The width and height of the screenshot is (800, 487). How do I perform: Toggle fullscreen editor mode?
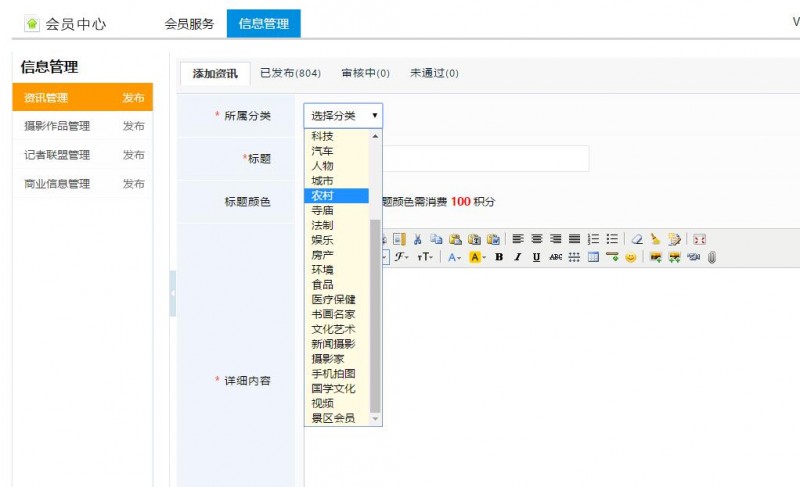coord(699,239)
